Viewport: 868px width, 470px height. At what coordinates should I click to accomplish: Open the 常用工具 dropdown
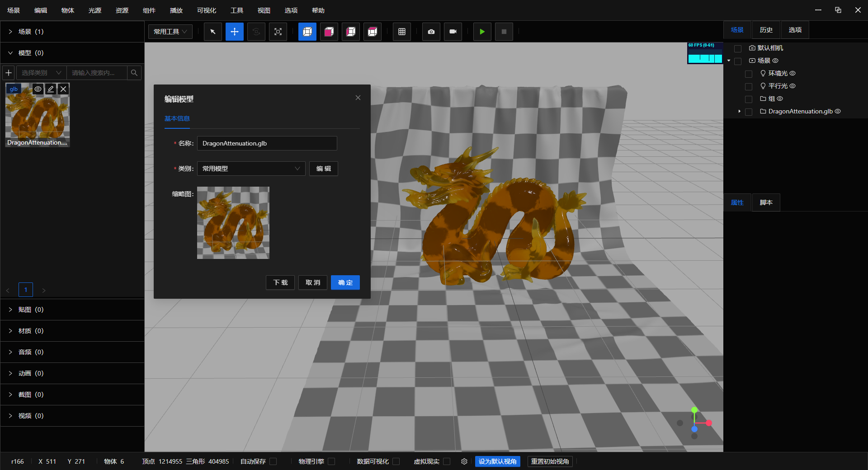point(170,32)
